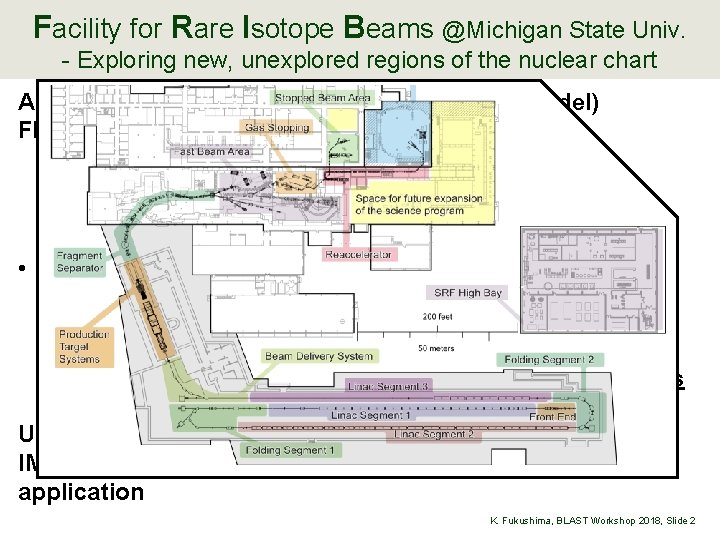Click the 'Front End' label
This screenshot has width=720, height=540.
point(553,416)
